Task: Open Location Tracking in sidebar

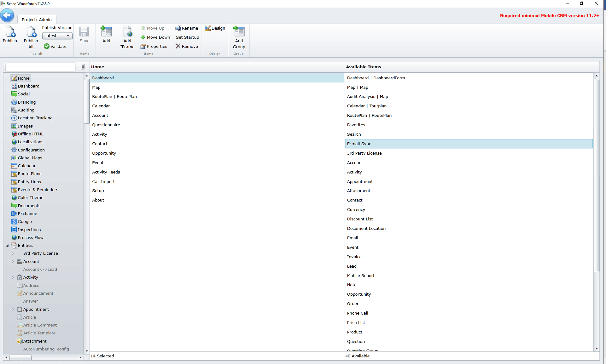Action: (35, 118)
